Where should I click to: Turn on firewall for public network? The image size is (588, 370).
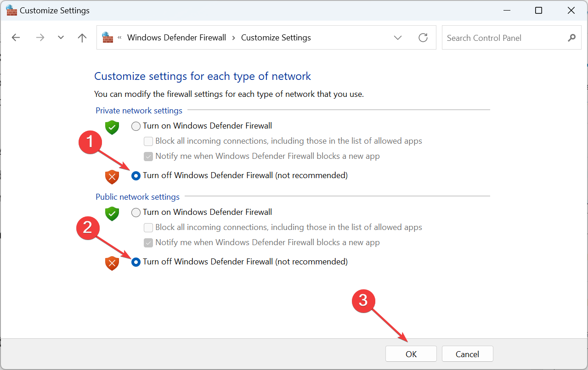pyautogui.click(x=136, y=212)
